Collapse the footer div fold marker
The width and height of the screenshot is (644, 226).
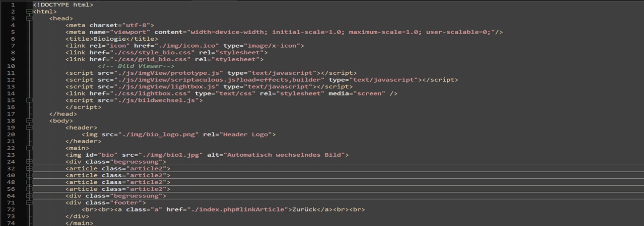click(x=29, y=202)
